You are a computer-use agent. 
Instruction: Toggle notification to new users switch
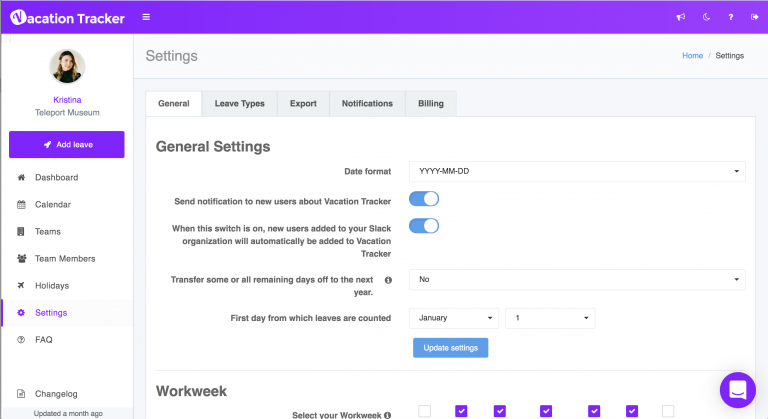(424, 199)
